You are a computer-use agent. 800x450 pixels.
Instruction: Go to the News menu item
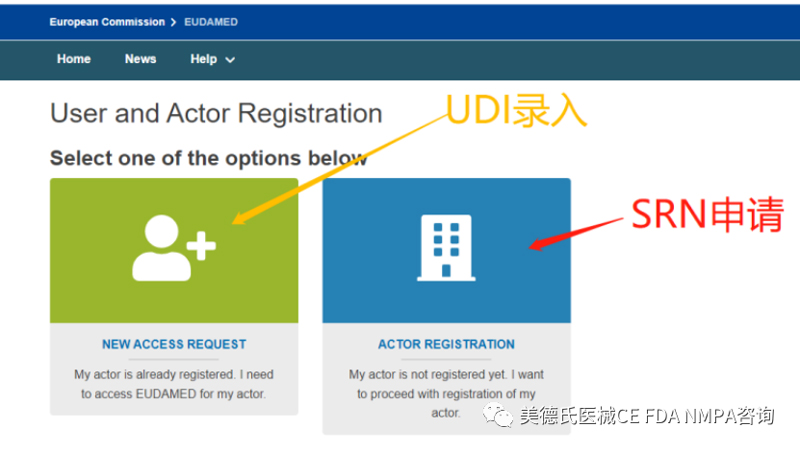coord(140,59)
